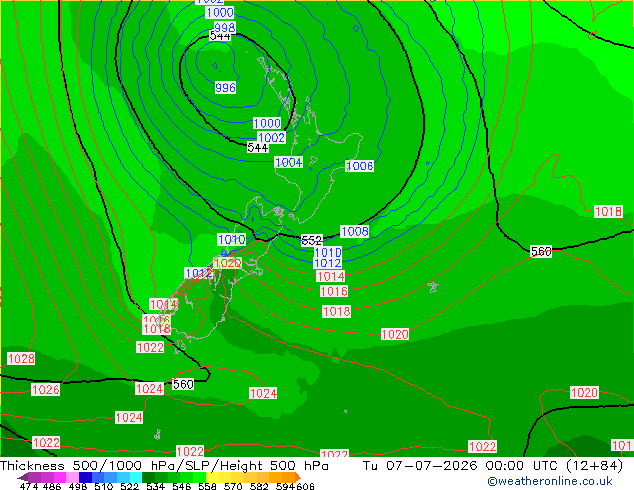The image size is (634, 490).
Task: Click the 1000 label above 998
Action: click(220, 13)
